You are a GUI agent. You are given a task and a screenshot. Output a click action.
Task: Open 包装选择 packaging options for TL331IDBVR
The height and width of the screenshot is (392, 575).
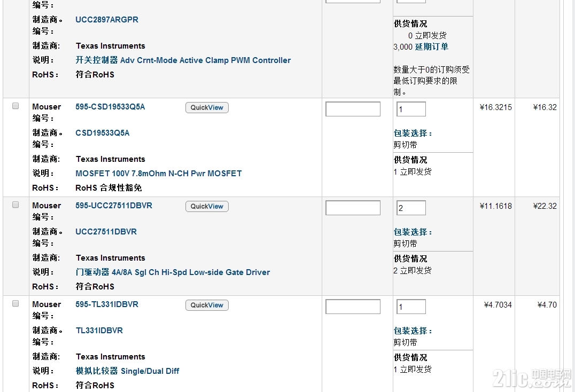pyautogui.click(x=413, y=331)
